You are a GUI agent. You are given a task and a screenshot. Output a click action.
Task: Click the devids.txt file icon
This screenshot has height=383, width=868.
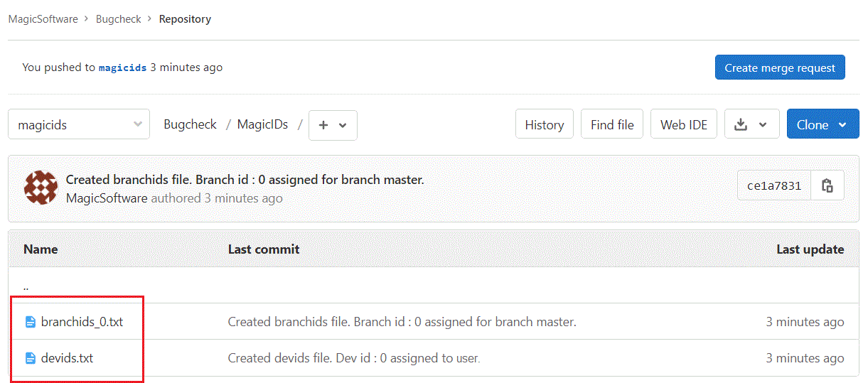(x=31, y=358)
